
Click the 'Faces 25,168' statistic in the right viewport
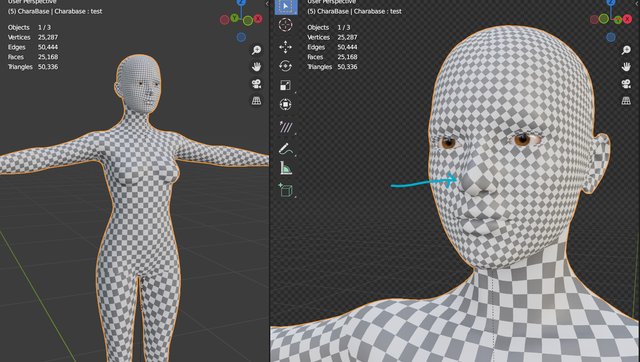[332, 57]
